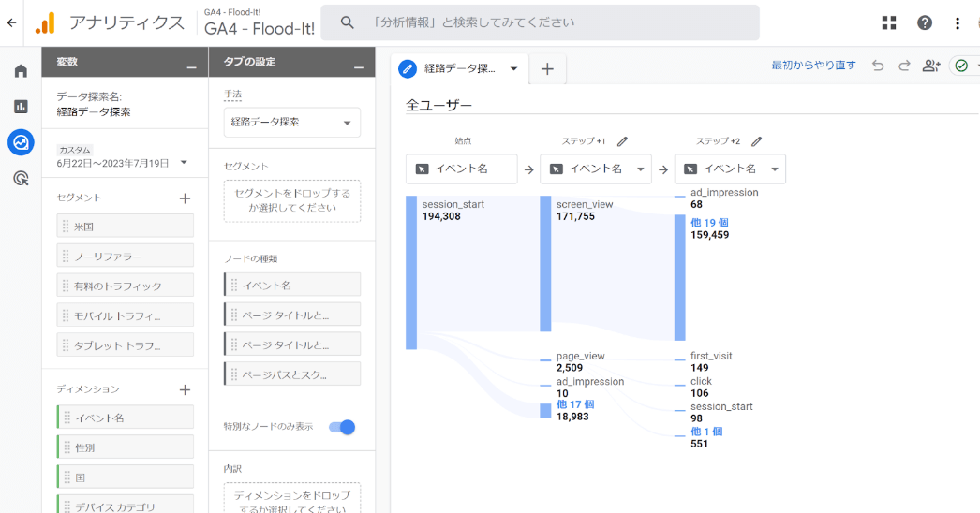This screenshot has height=513, width=980.
Task: Select the 米国 segment
Action: 125,227
